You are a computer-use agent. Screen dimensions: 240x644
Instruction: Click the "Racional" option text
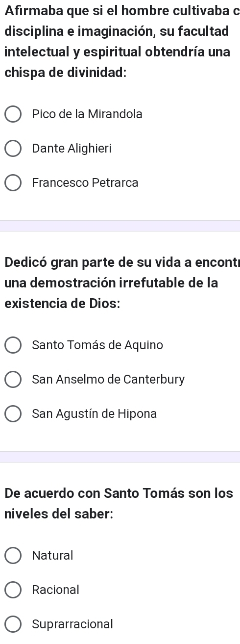[55, 590]
